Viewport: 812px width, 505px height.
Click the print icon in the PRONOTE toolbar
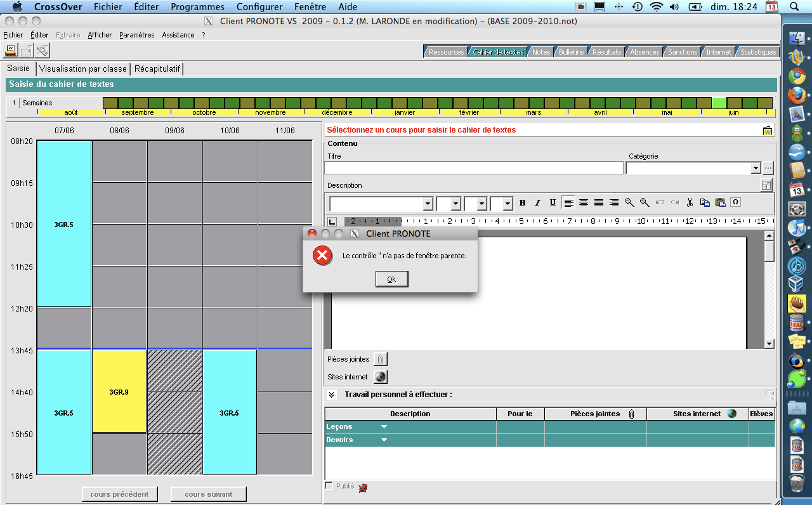(x=11, y=51)
